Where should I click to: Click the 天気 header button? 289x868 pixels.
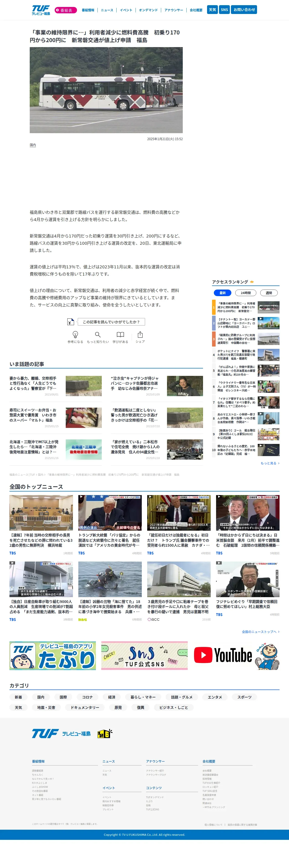point(212,10)
